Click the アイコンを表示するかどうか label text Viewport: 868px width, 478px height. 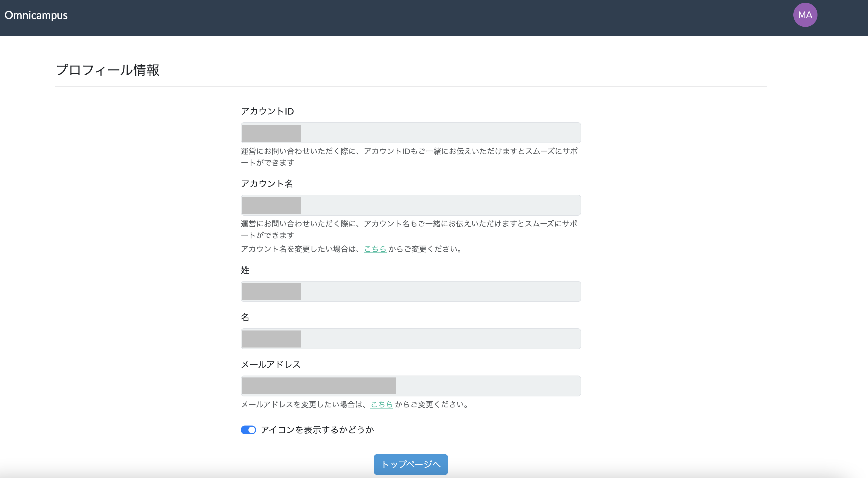coord(317,430)
